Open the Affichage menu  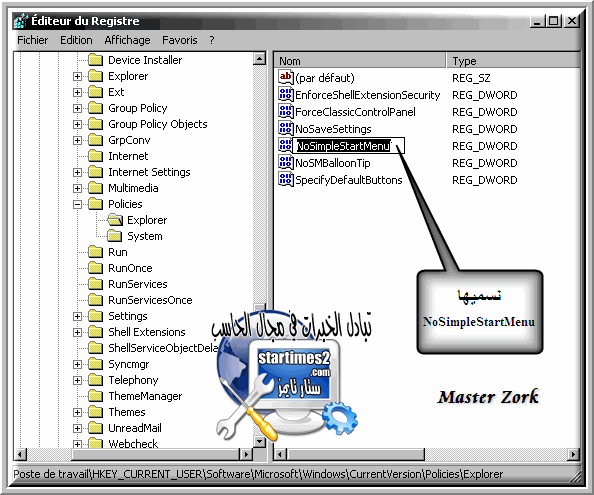pyautogui.click(x=127, y=40)
